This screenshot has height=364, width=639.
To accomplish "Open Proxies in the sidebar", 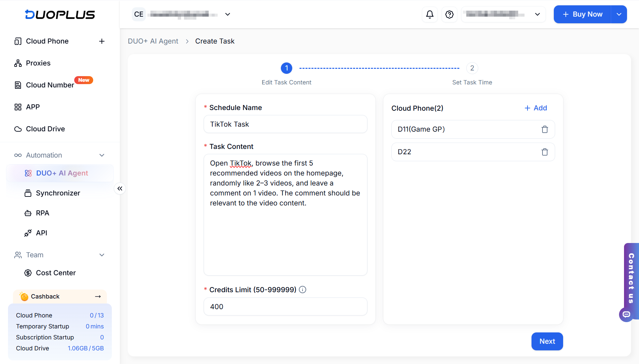I will tap(38, 63).
